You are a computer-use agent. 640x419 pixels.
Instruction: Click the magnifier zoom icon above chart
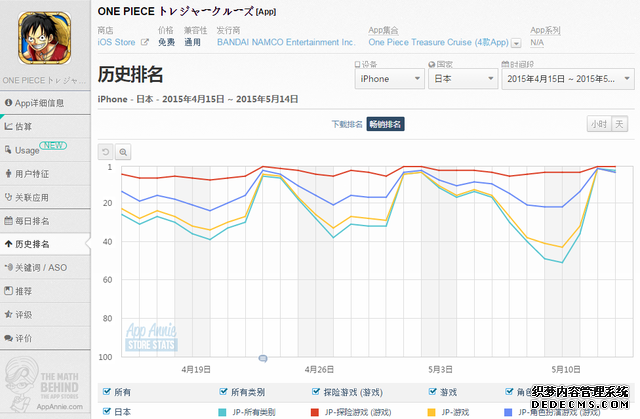click(x=123, y=152)
